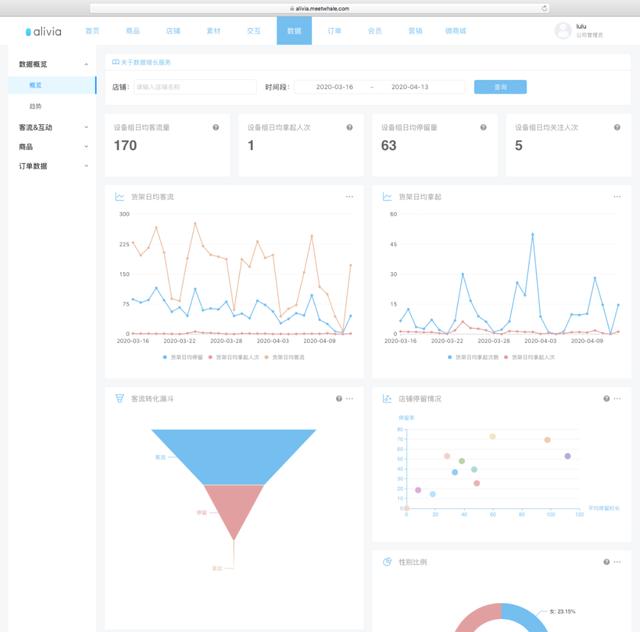Open the 微商城 top navigation tab
This screenshot has width=640, height=632.
click(x=456, y=31)
